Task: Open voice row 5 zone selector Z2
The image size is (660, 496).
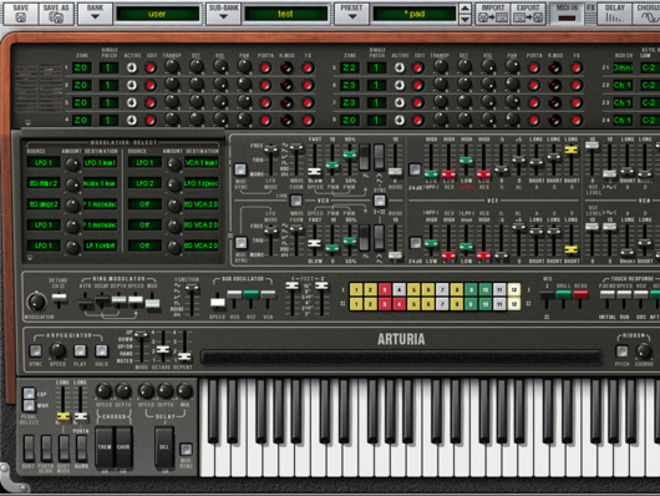Action: (x=349, y=67)
